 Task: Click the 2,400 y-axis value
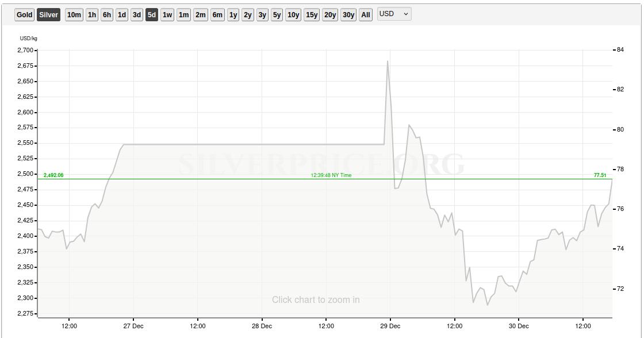click(x=25, y=236)
